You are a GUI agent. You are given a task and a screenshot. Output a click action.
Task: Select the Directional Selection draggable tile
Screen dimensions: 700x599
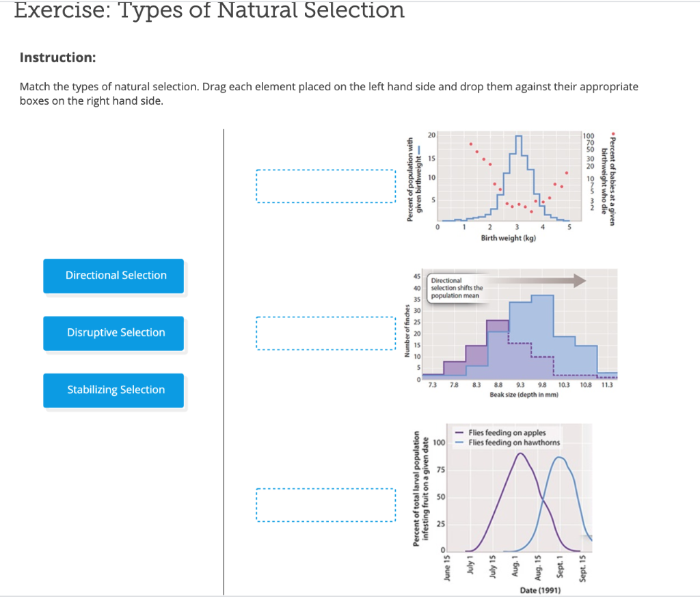(113, 276)
